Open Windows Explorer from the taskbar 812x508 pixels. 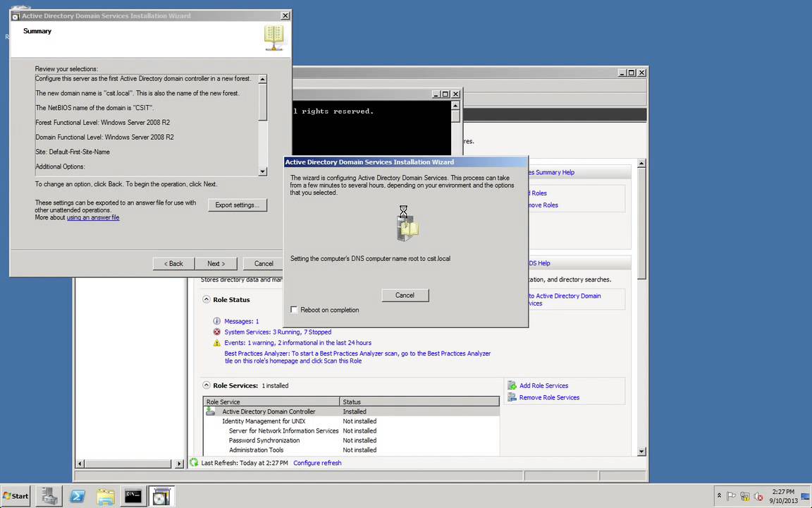pos(106,496)
